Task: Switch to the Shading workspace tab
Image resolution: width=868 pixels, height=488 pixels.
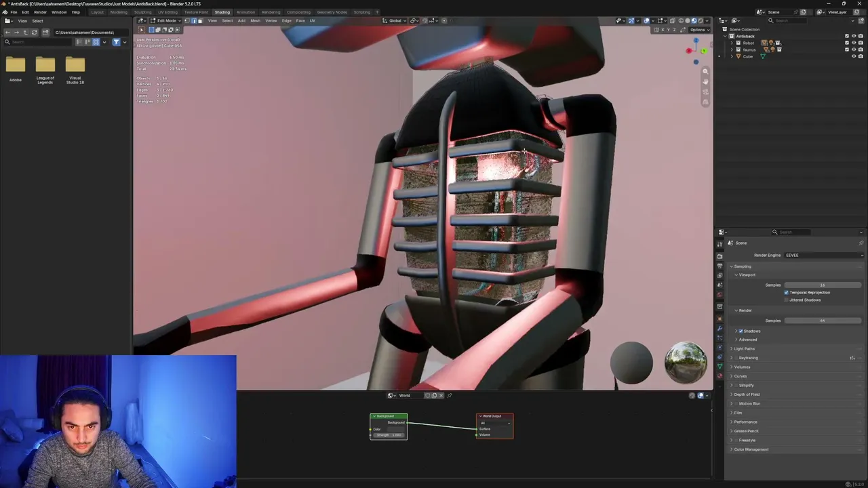Action: 222,12
